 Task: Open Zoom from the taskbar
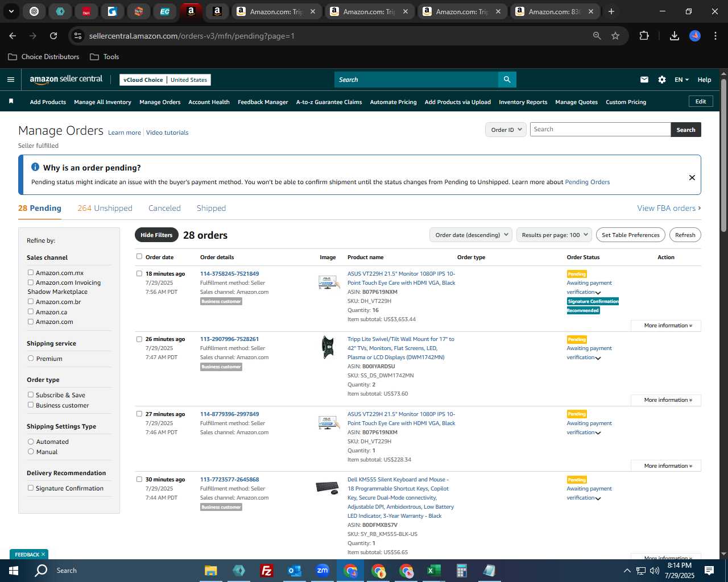tap(322, 571)
